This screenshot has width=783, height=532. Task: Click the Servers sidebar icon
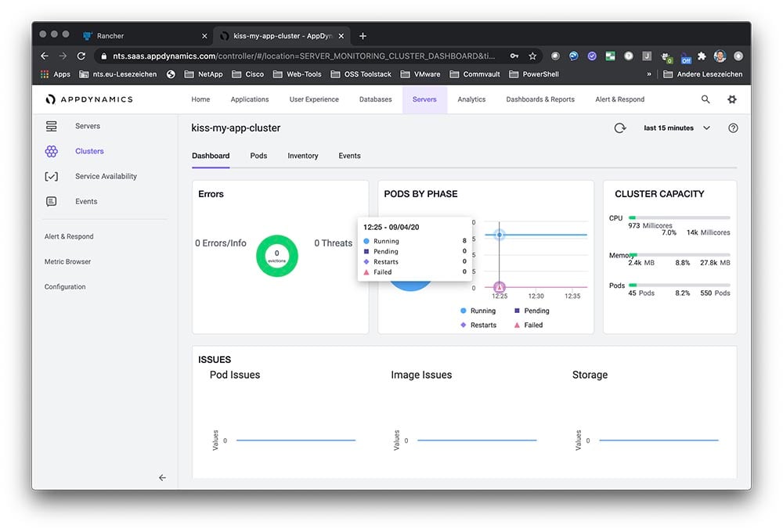pyautogui.click(x=52, y=126)
